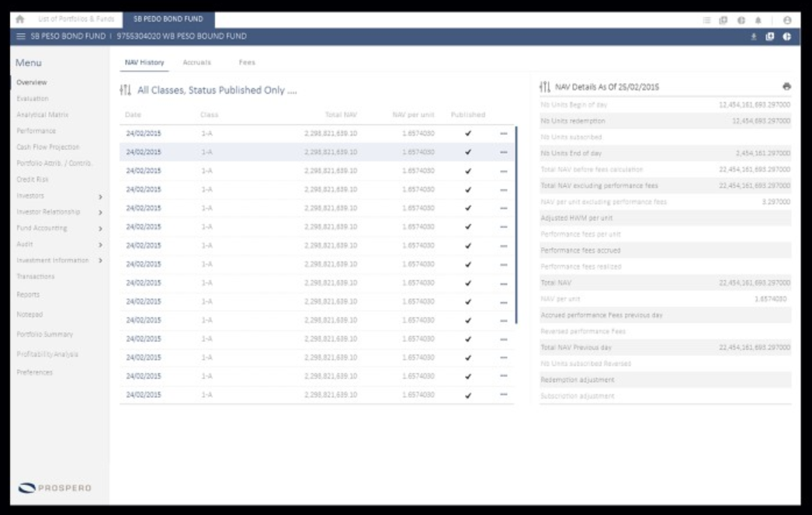The image size is (812, 515).
Task: Open Portfolio Summary from sidebar
Action: [x=44, y=334]
